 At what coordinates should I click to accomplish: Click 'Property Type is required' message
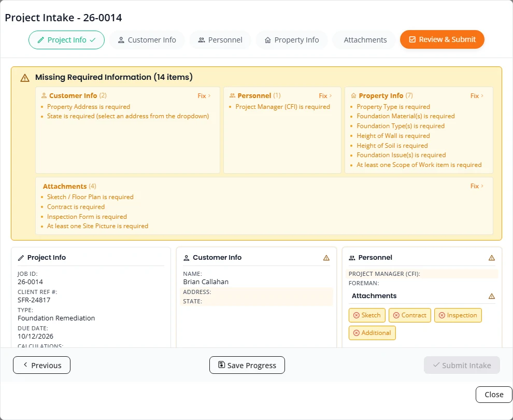393,107
